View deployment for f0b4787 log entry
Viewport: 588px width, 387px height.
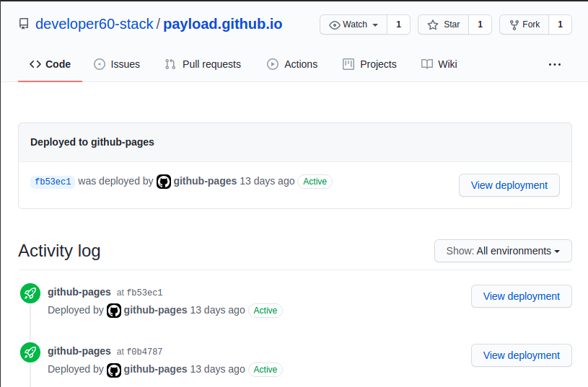click(x=522, y=355)
